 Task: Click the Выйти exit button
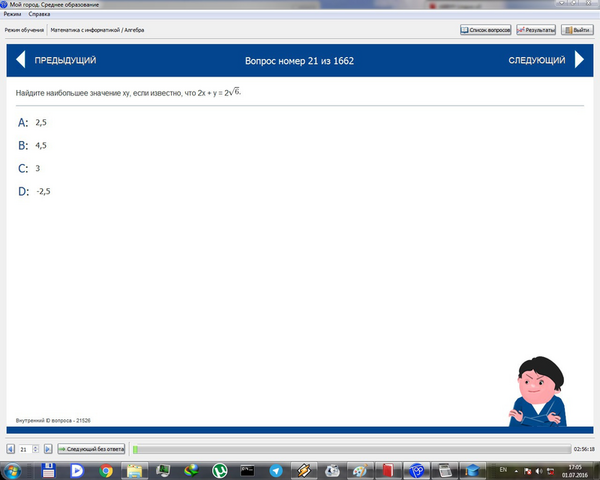pyautogui.click(x=577, y=30)
